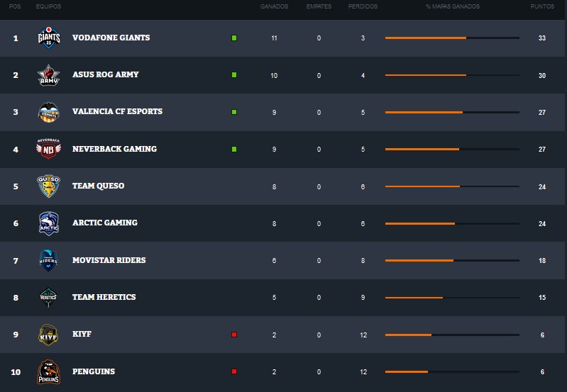Click the map win bar for Penguins
Image resolution: width=567 pixels, height=392 pixels.
click(452, 371)
